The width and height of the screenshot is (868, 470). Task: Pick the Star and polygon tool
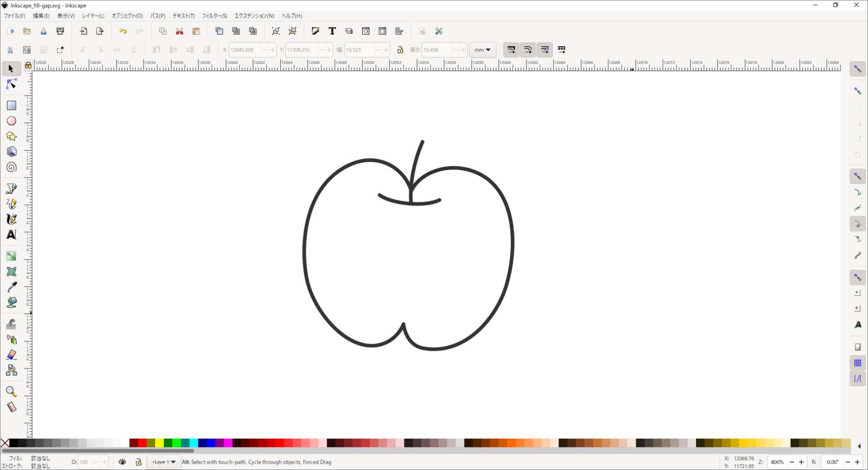click(11, 136)
